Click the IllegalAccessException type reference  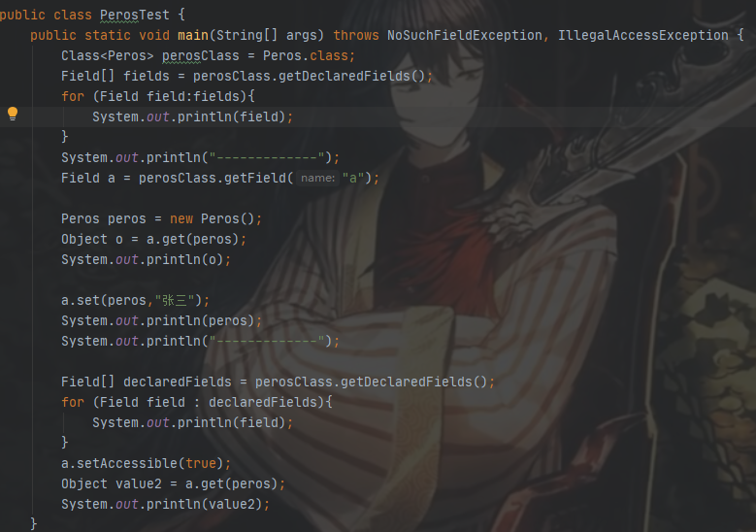[643, 35]
